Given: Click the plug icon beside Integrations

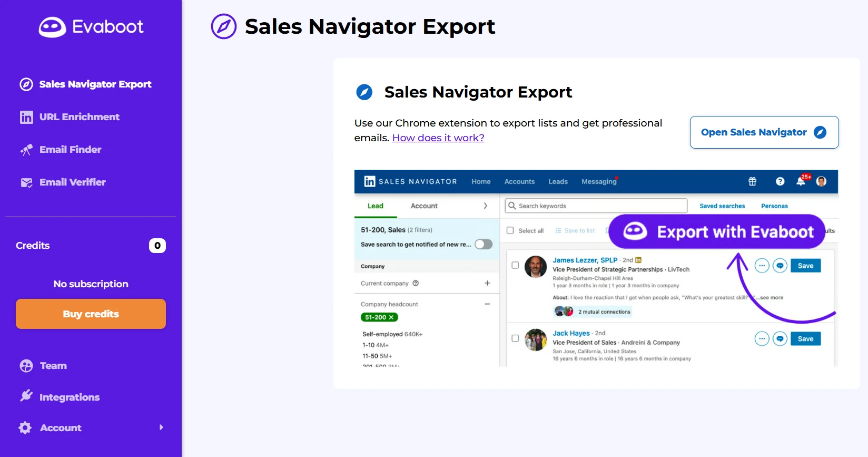Looking at the screenshot, I should (26, 396).
